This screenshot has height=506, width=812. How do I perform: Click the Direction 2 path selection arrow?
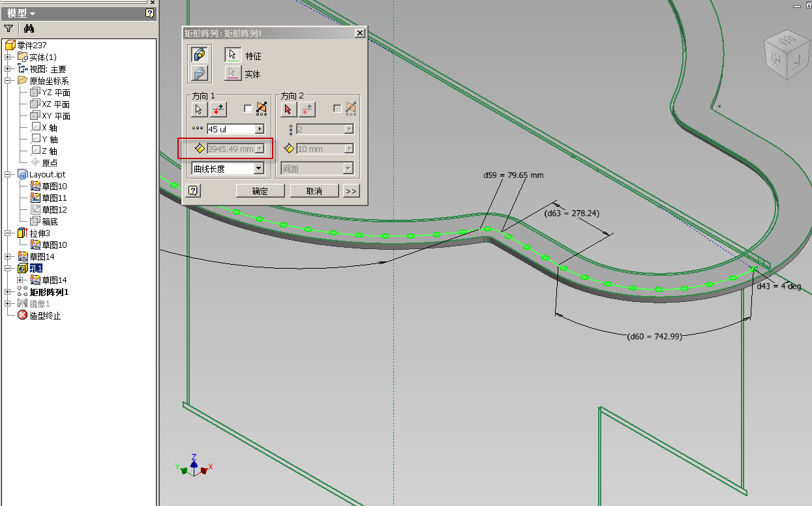coord(288,109)
